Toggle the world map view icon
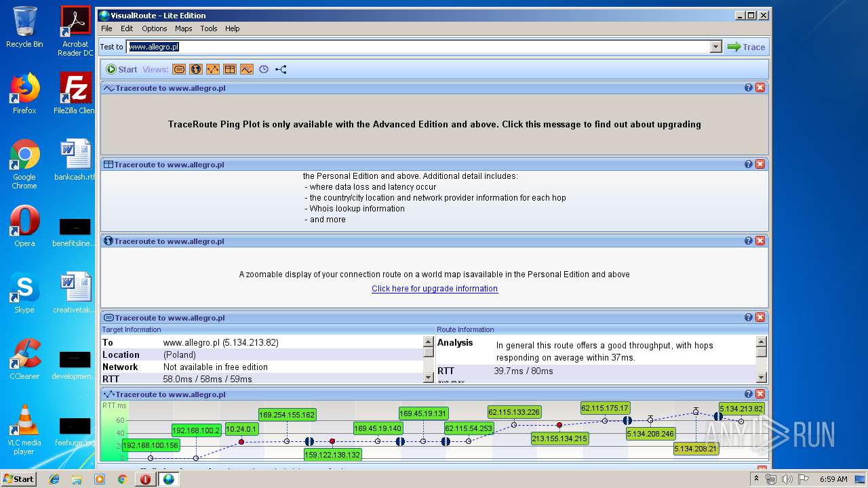The image size is (868, 488). pos(196,69)
